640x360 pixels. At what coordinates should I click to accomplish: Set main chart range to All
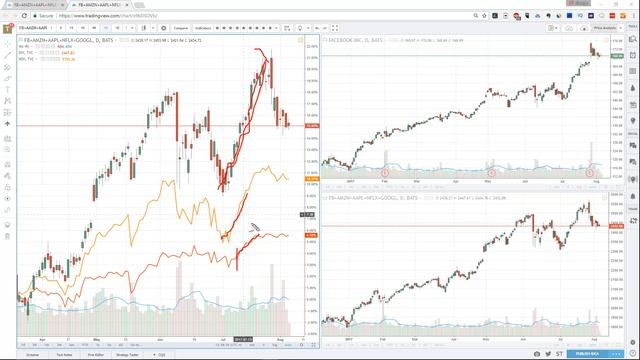(121, 345)
